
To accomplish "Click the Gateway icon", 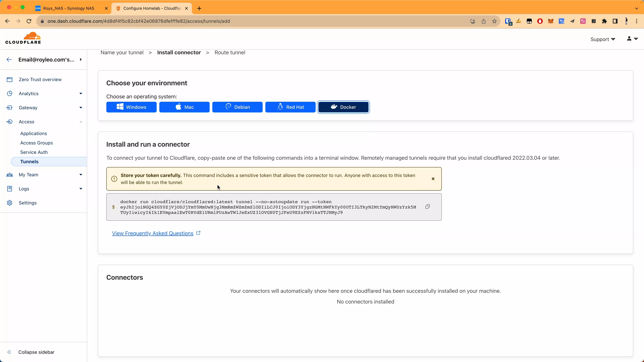I will tap(10, 108).
